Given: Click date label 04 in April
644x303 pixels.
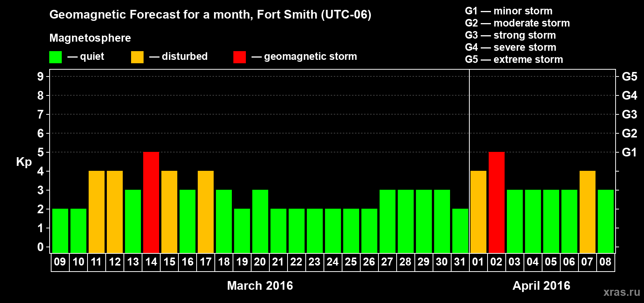Looking at the screenshot, I should 533,262.
